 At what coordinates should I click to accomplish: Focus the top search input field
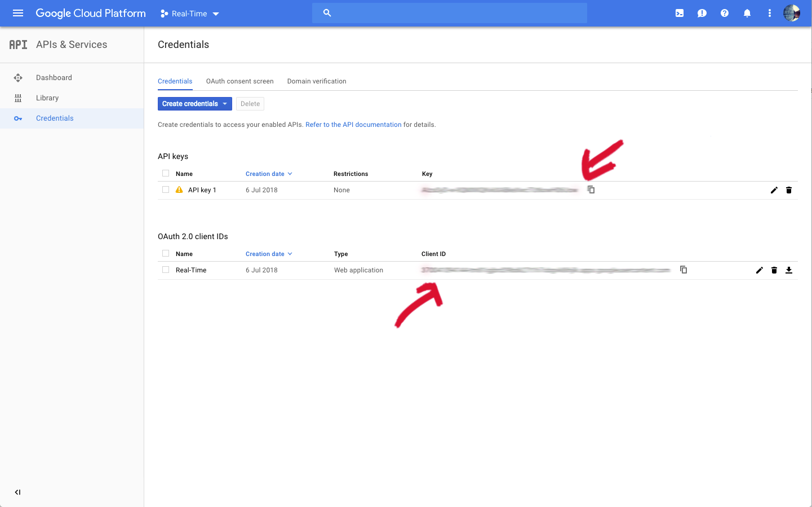[450, 13]
